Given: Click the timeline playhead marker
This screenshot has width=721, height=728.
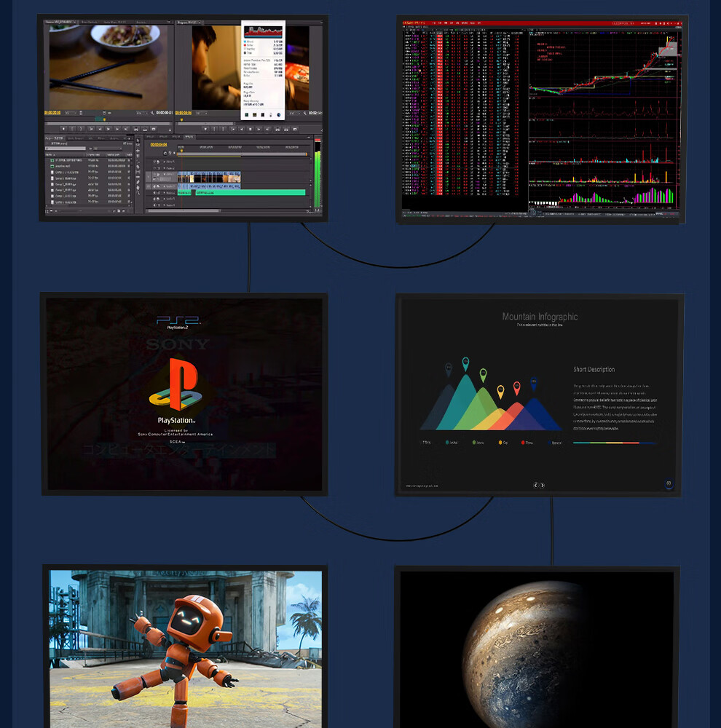Looking at the screenshot, I should pyautogui.click(x=181, y=151).
